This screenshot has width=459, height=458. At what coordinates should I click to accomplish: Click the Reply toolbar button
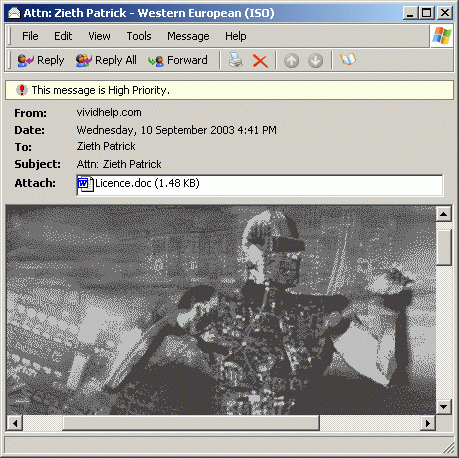tap(41, 60)
